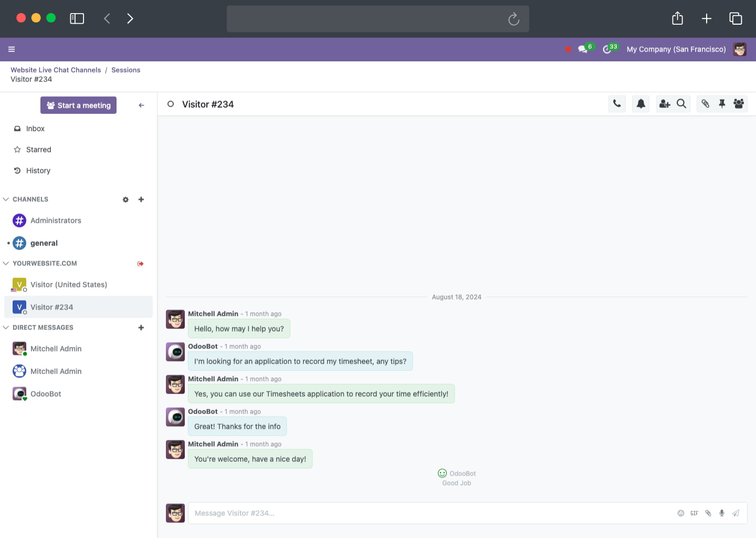The height and width of the screenshot is (538, 756).
Task: Click the Start a meeting button
Action: point(79,106)
